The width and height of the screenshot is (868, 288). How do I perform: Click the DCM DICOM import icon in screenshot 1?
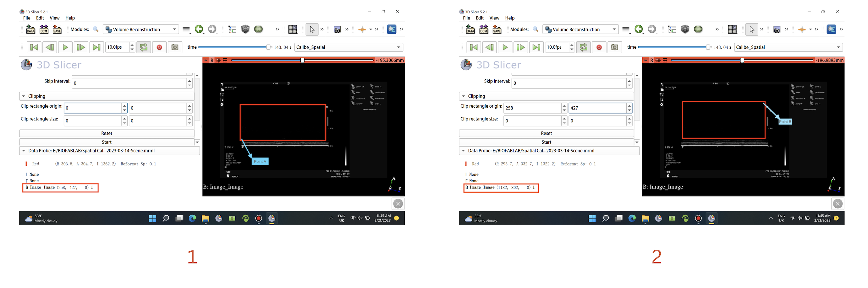(x=44, y=29)
